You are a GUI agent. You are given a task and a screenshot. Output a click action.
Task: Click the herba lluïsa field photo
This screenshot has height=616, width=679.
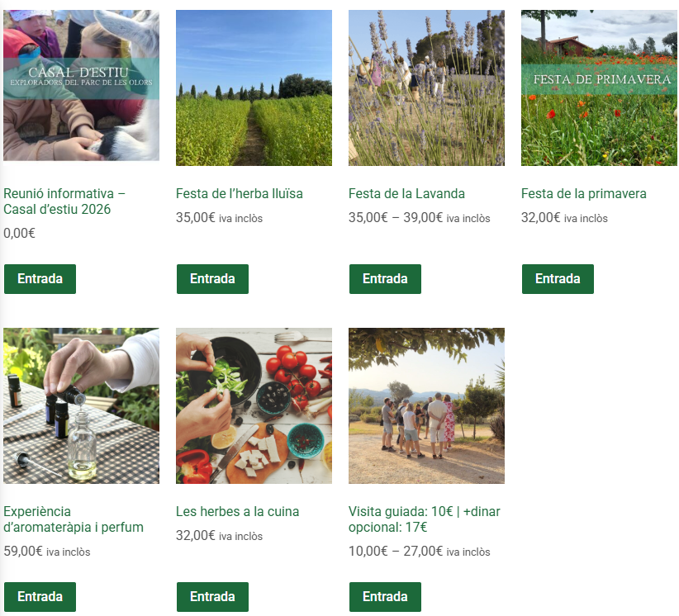coord(254,88)
